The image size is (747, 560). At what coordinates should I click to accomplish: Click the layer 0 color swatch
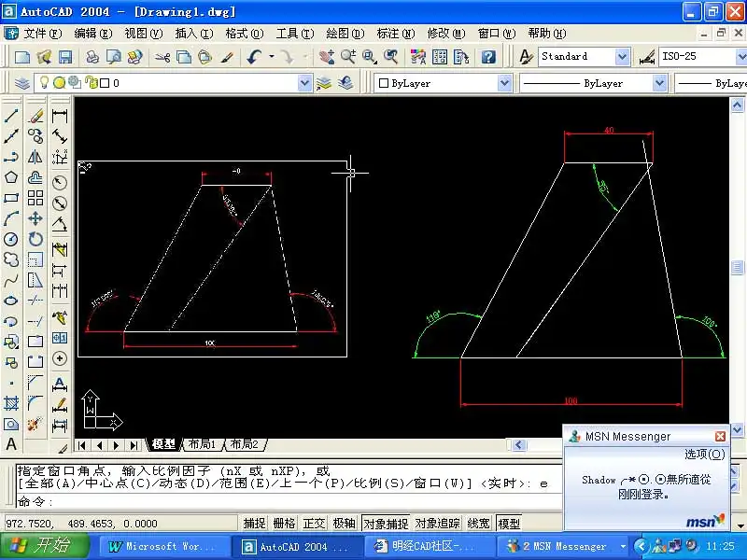click(x=105, y=83)
